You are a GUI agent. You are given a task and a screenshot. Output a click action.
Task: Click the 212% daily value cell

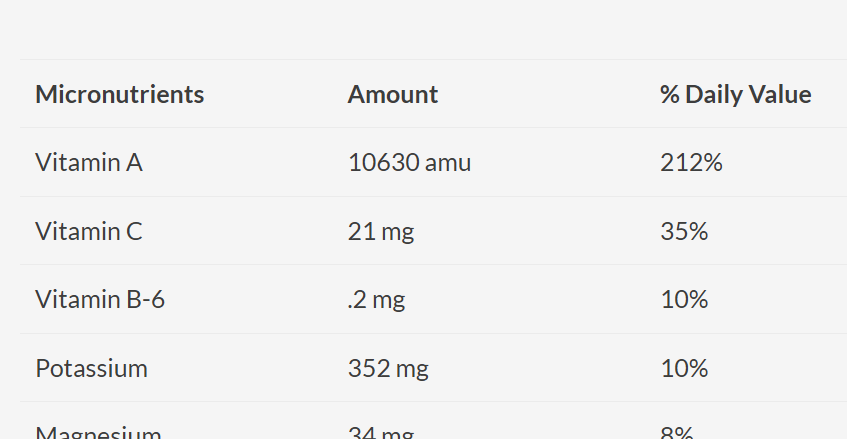point(691,163)
